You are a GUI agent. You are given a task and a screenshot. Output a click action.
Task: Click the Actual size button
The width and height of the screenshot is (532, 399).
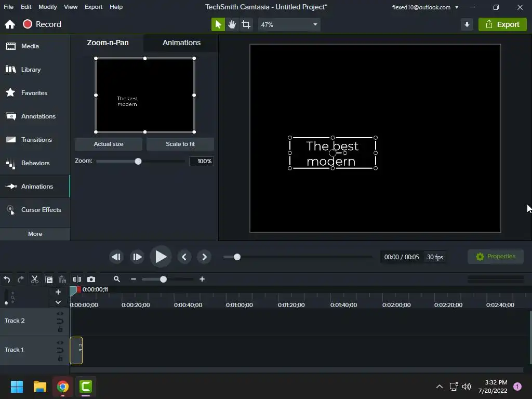tap(109, 144)
